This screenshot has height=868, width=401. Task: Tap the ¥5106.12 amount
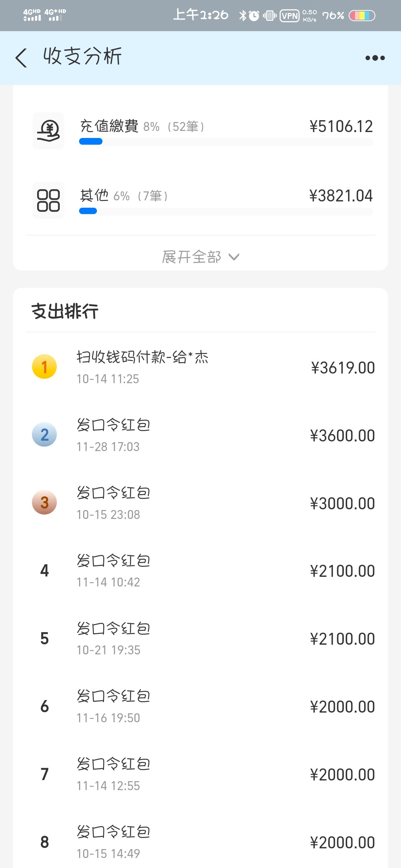[x=341, y=126]
